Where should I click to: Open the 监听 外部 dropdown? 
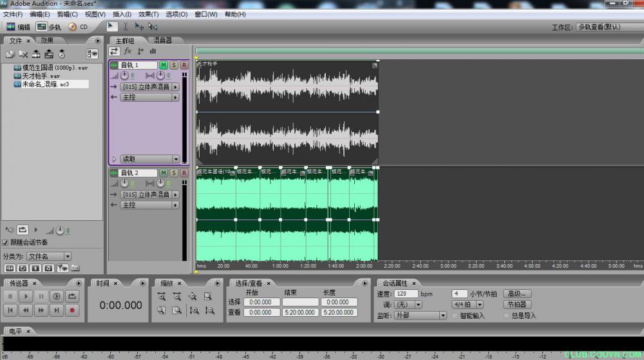[420, 316]
